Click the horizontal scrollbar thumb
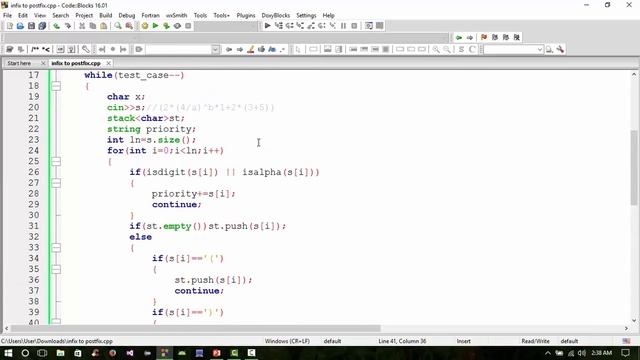 pos(196,328)
